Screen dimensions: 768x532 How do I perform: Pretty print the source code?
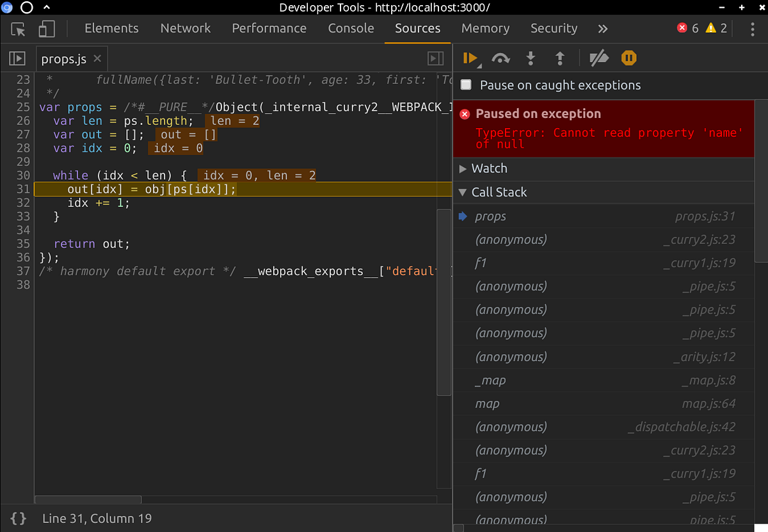(x=19, y=518)
